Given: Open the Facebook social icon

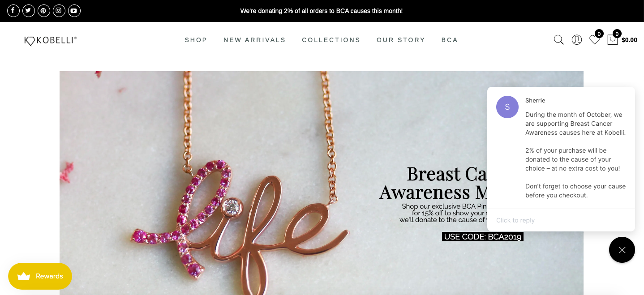Looking at the screenshot, I should 13,11.
